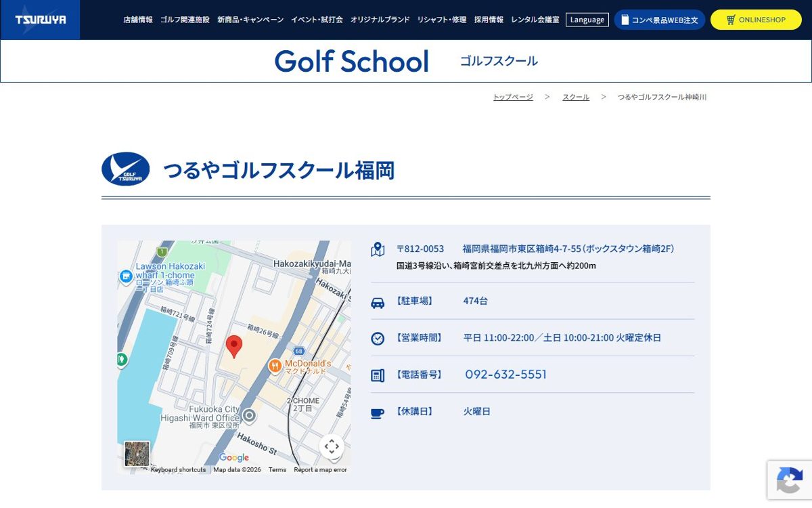Screen dimensions: 812x508
Task: Click Report a map error link
Action: tap(321, 469)
